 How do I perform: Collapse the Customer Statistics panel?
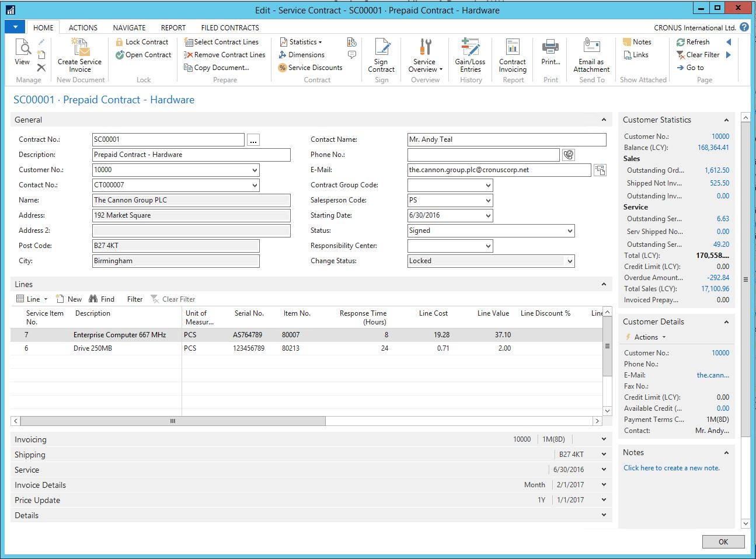click(x=726, y=120)
